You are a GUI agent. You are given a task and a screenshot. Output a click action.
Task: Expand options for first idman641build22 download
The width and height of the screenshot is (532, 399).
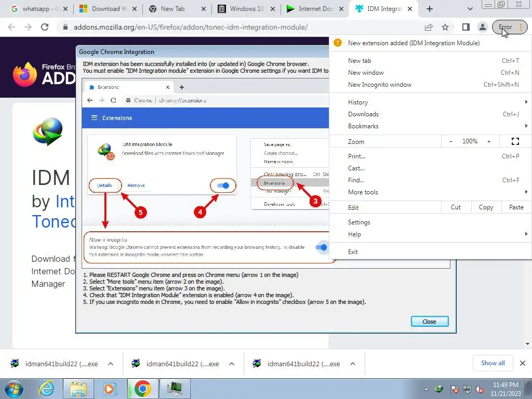pos(111,364)
